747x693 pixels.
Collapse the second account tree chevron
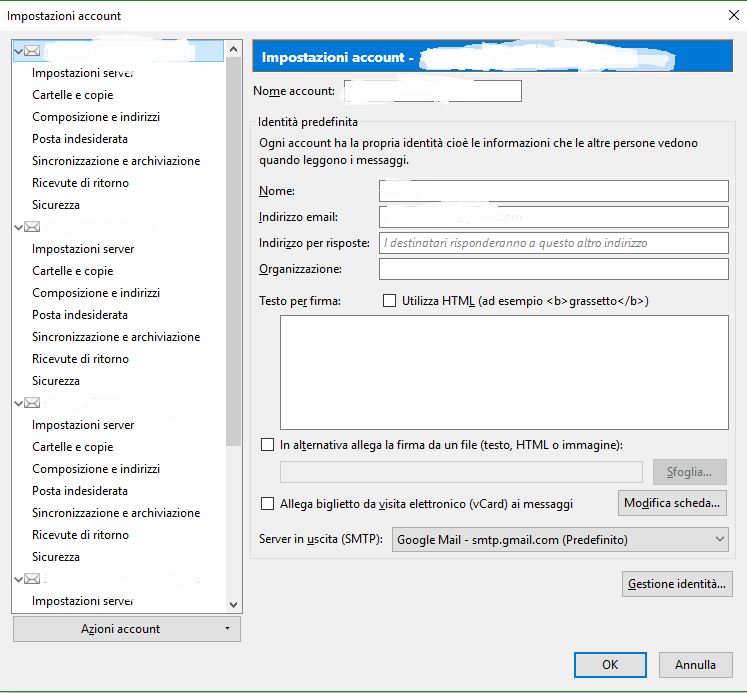click(x=19, y=227)
